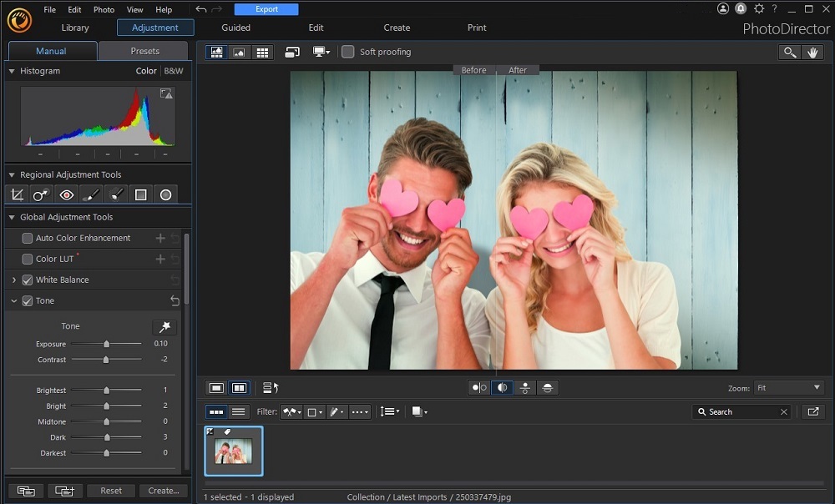Expand the White Balance section

(13, 280)
